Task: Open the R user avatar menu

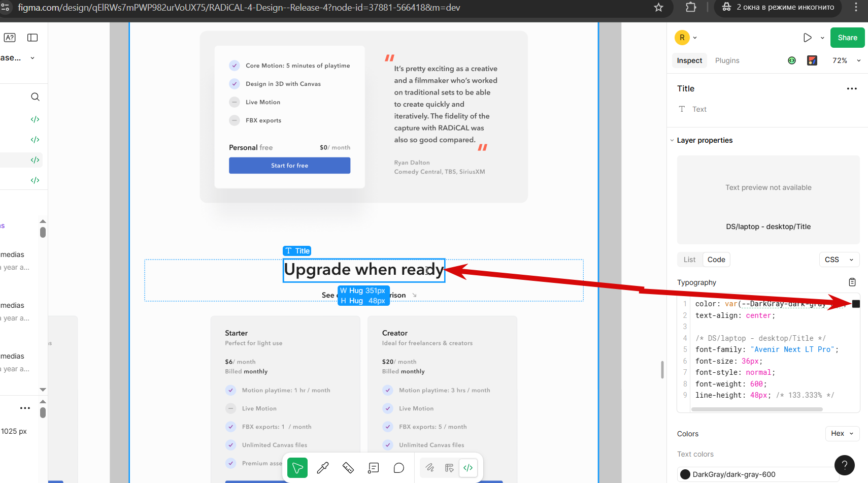Action: [x=682, y=38]
